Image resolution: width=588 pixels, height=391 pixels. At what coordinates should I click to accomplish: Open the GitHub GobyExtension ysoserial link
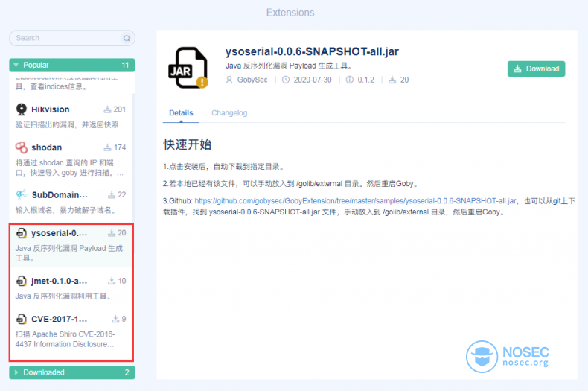point(356,201)
